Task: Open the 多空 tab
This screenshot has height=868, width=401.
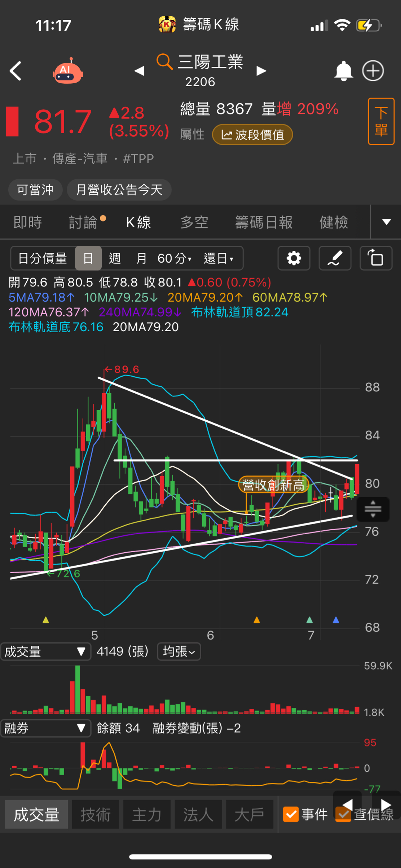Action: [x=194, y=222]
